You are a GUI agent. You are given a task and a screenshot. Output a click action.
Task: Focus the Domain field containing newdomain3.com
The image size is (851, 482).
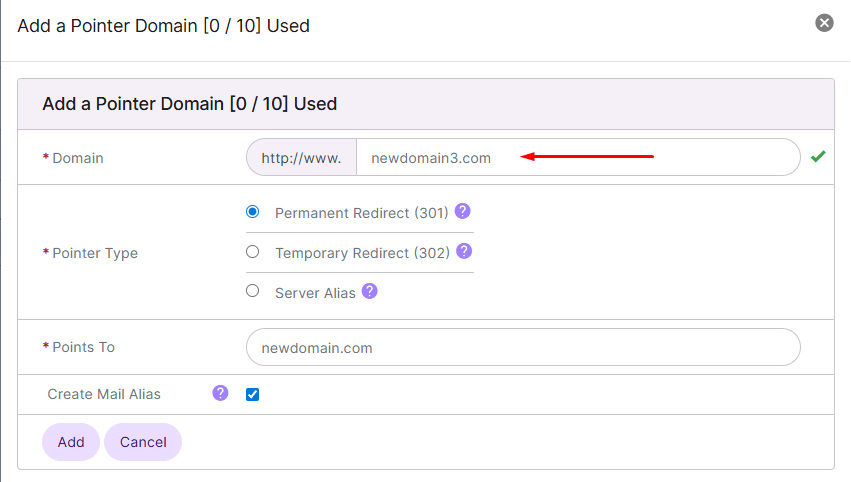(x=578, y=157)
